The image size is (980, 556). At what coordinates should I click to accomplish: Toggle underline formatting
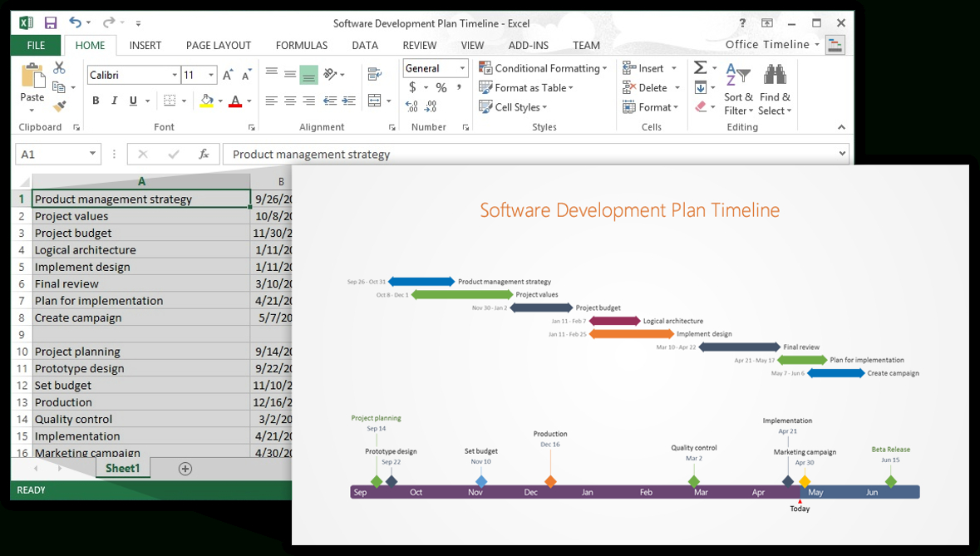coord(131,101)
